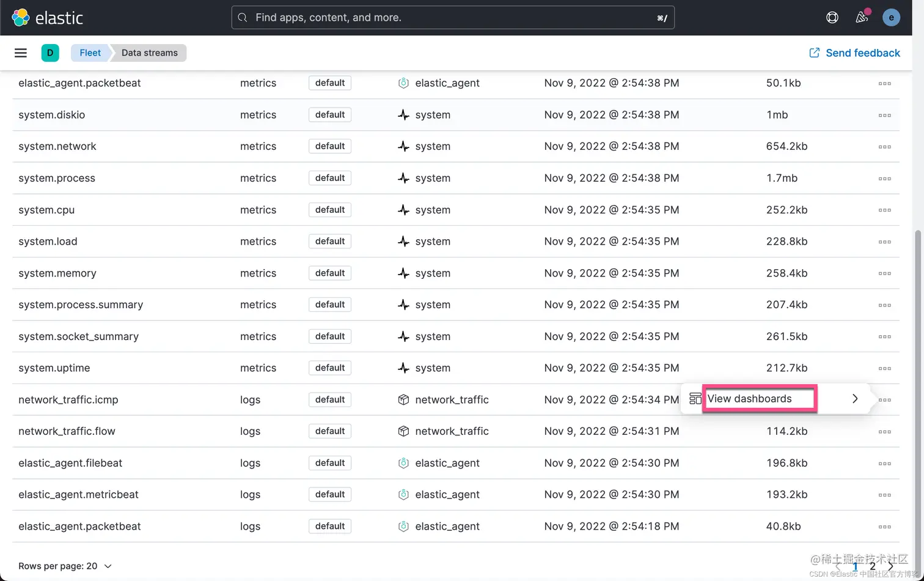Click the 1.7mb size value
Viewport: 924px width, 581px height.
782,179
